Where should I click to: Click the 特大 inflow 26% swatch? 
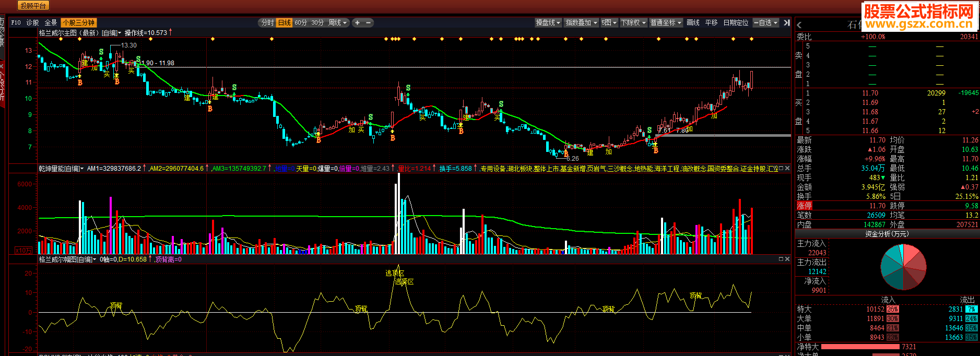893,309
